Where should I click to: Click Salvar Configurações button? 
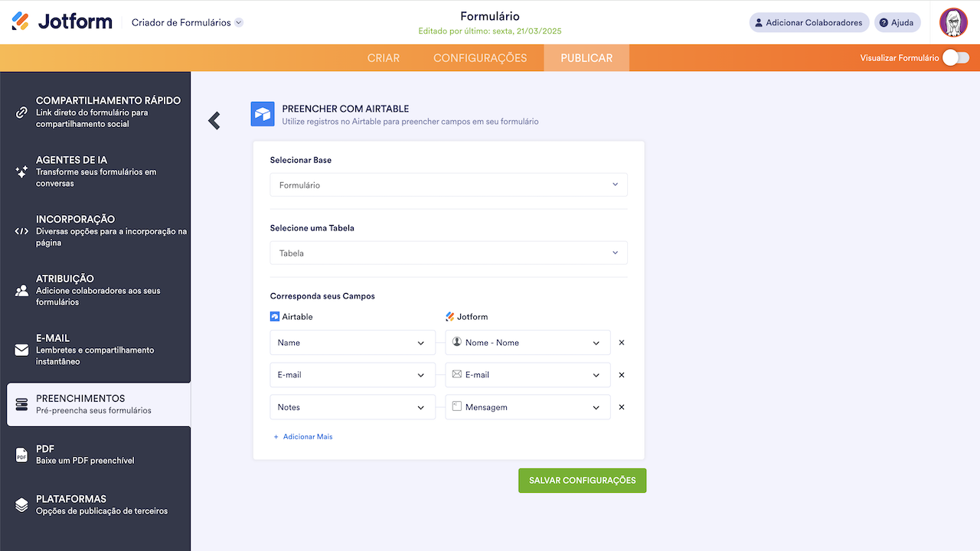coord(582,480)
